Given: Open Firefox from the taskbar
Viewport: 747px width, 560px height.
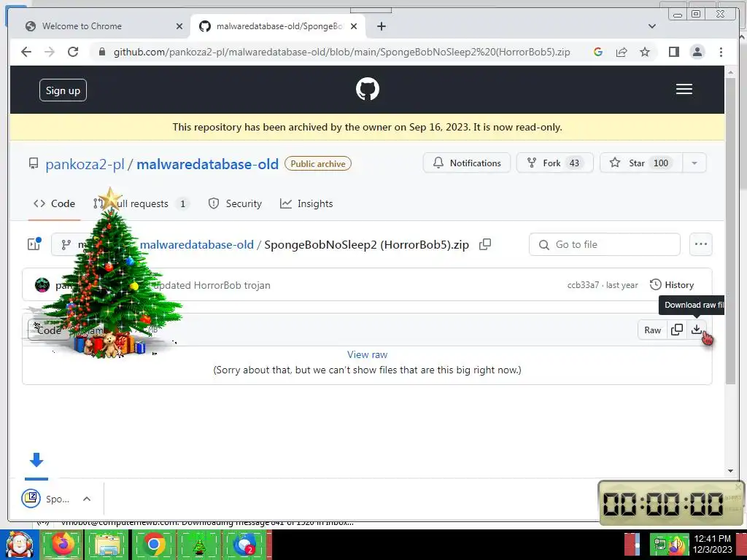Looking at the screenshot, I should [x=63, y=544].
